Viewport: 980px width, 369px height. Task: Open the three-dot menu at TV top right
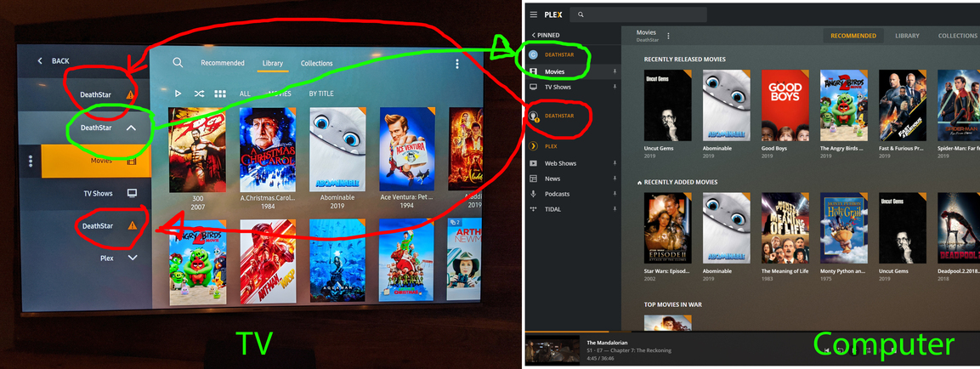(457, 64)
